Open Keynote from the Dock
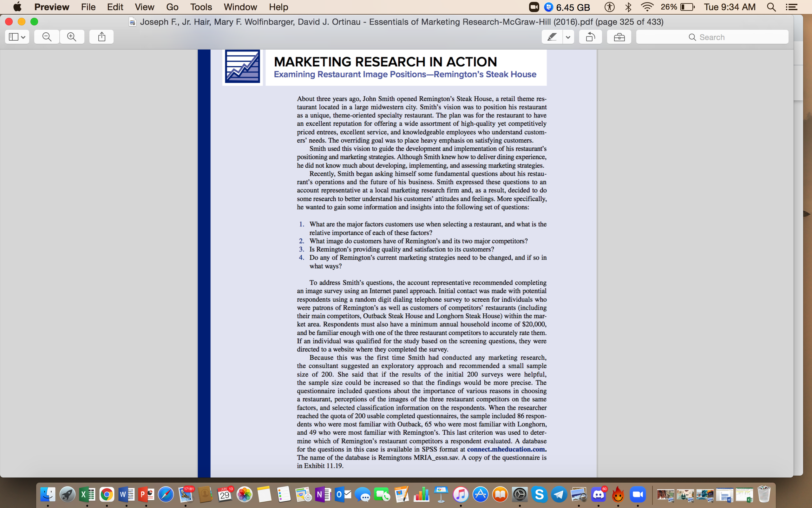This screenshot has height=508, width=812. tap(441, 495)
